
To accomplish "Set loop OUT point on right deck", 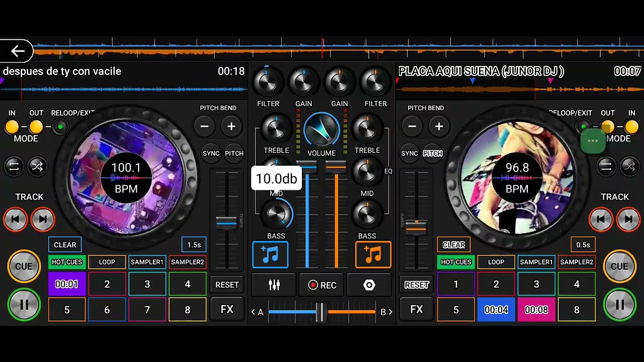I will click(x=608, y=127).
